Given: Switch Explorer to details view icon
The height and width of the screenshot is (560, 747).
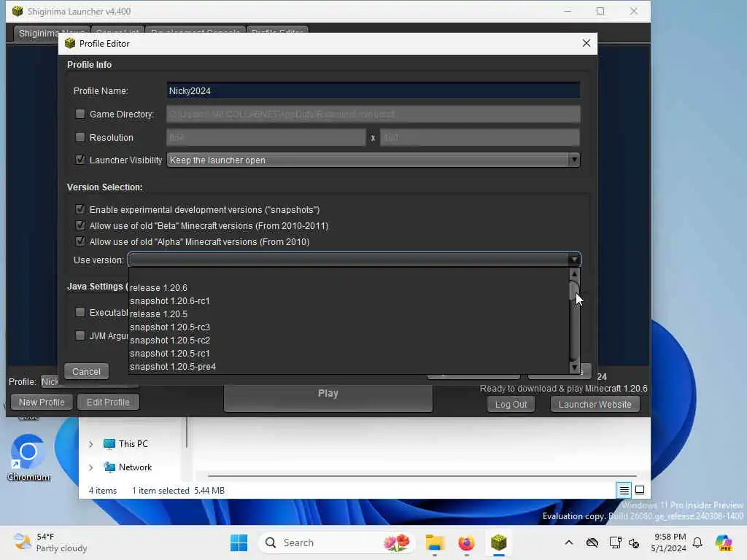Looking at the screenshot, I should pyautogui.click(x=624, y=490).
